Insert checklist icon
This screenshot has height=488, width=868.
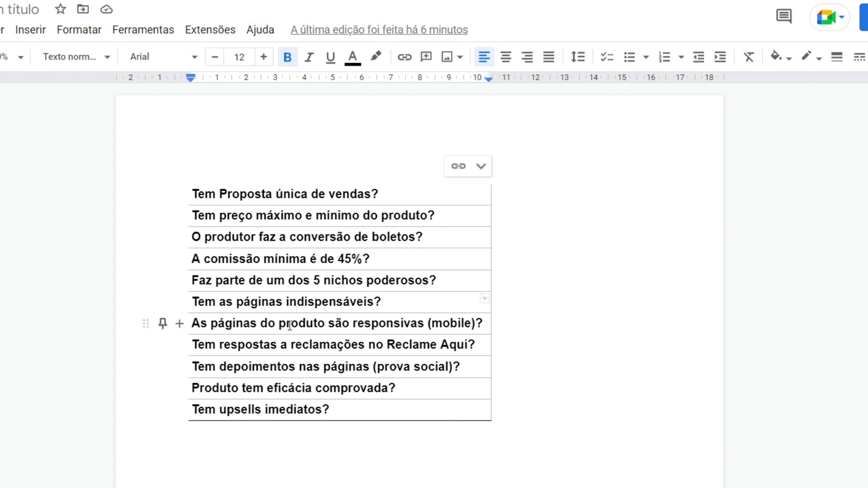pos(607,57)
